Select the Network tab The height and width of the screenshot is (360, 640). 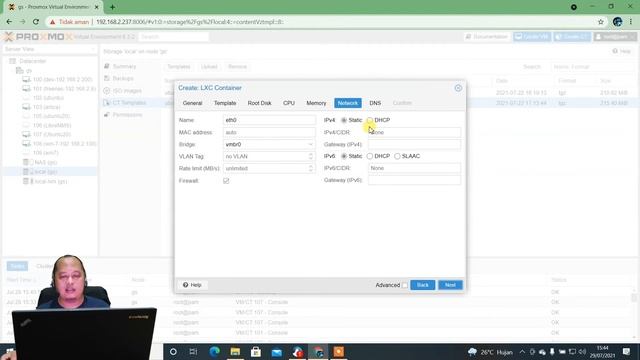point(348,103)
